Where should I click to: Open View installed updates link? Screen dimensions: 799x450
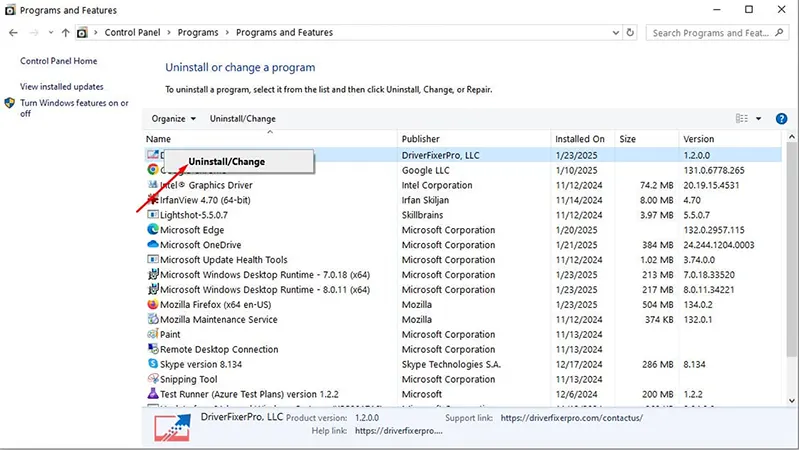coord(62,87)
